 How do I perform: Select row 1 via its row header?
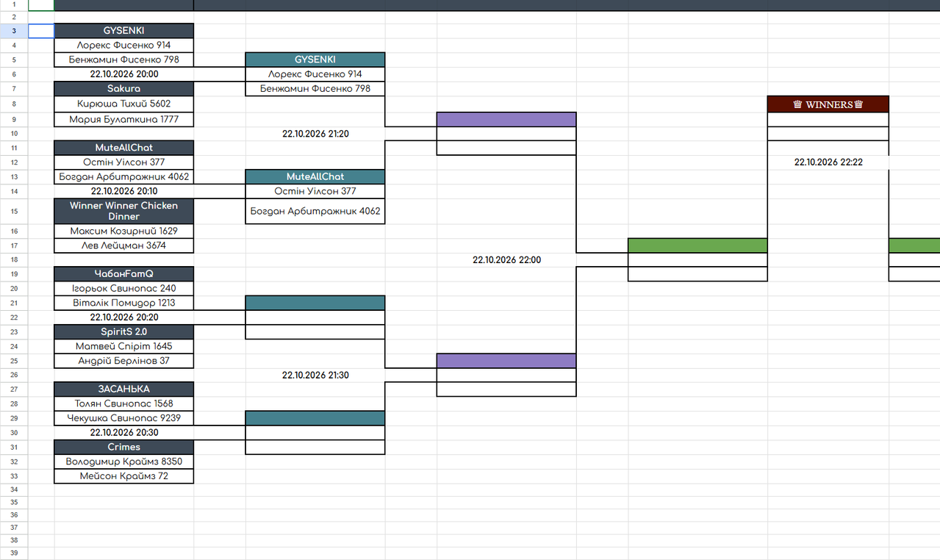pos(14,4)
